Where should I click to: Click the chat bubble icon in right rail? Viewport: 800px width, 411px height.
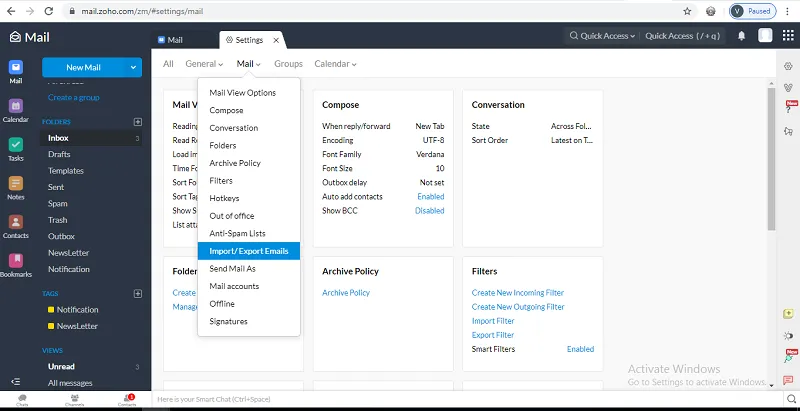(x=788, y=380)
